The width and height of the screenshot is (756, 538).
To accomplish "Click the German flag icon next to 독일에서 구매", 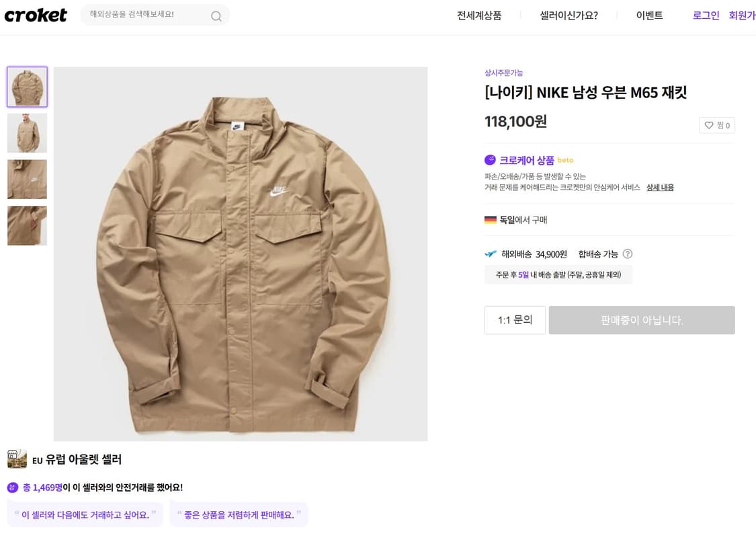I will pos(490,219).
